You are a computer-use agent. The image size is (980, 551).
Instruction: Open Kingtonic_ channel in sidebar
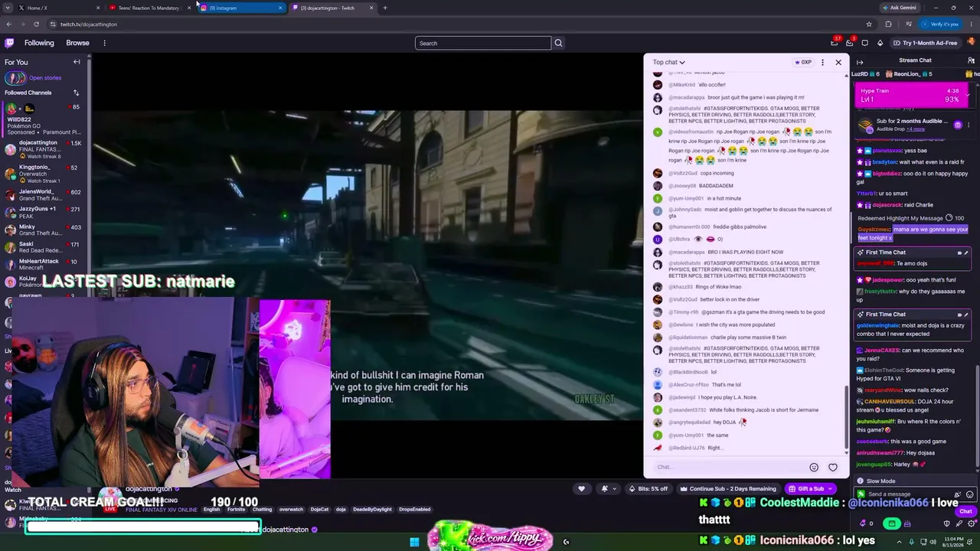point(44,174)
